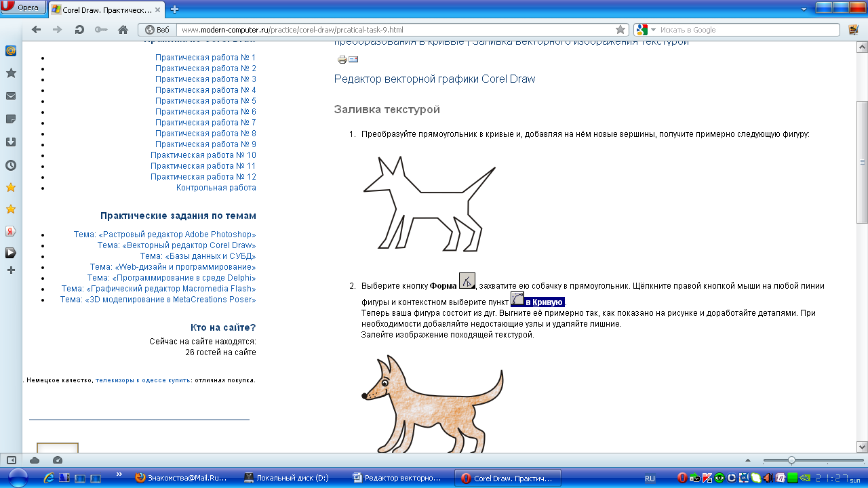
Task: Open the Google search engine dropdown
Action: pyautogui.click(x=646, y=30)
